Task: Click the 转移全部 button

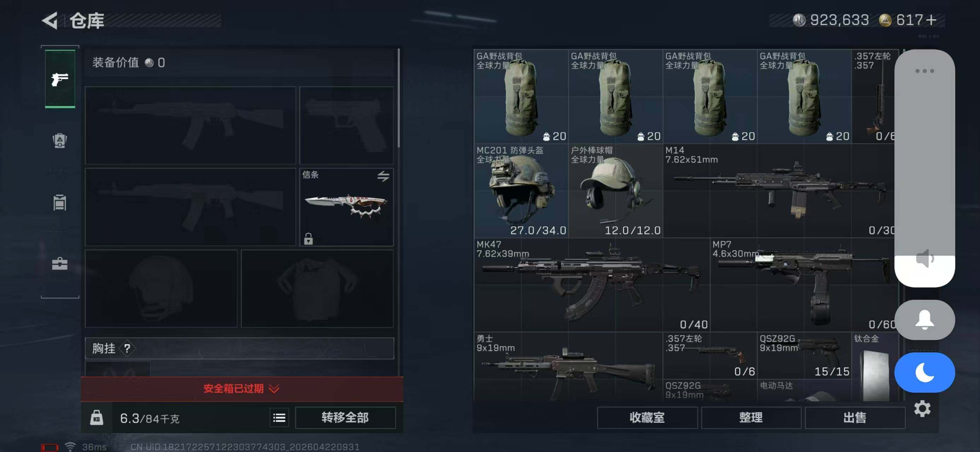Action: tap(345, 417)
